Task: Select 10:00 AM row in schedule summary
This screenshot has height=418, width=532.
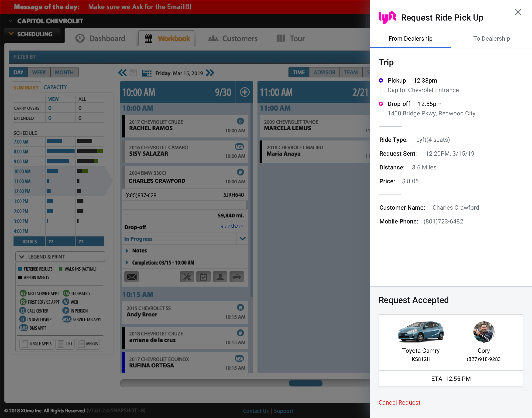Action: tap(59, 171)
